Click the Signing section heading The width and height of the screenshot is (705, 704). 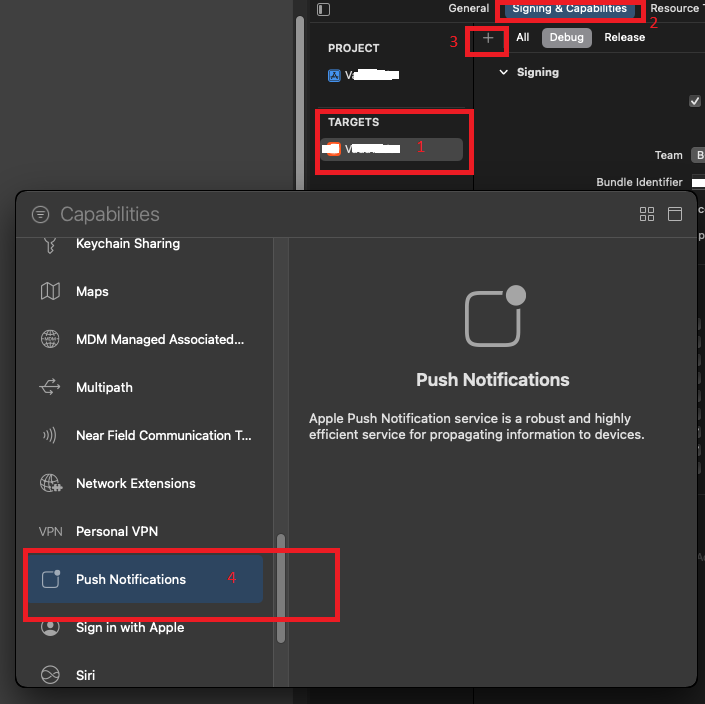coord(538,72)
